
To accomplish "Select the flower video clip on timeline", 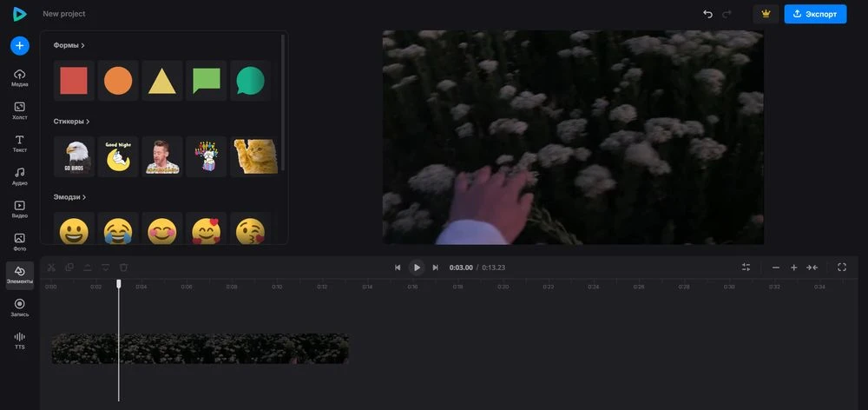I will (x=201, y=348).
